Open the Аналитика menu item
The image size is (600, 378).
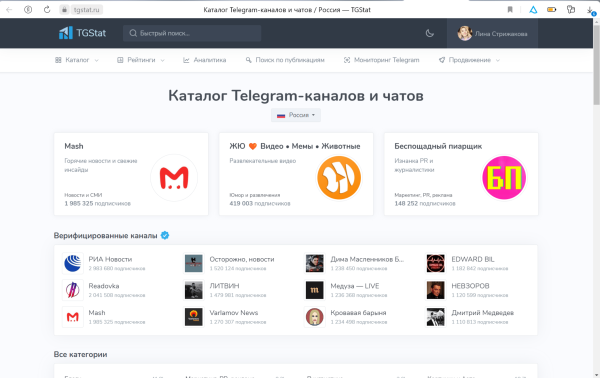click(205, 60)
